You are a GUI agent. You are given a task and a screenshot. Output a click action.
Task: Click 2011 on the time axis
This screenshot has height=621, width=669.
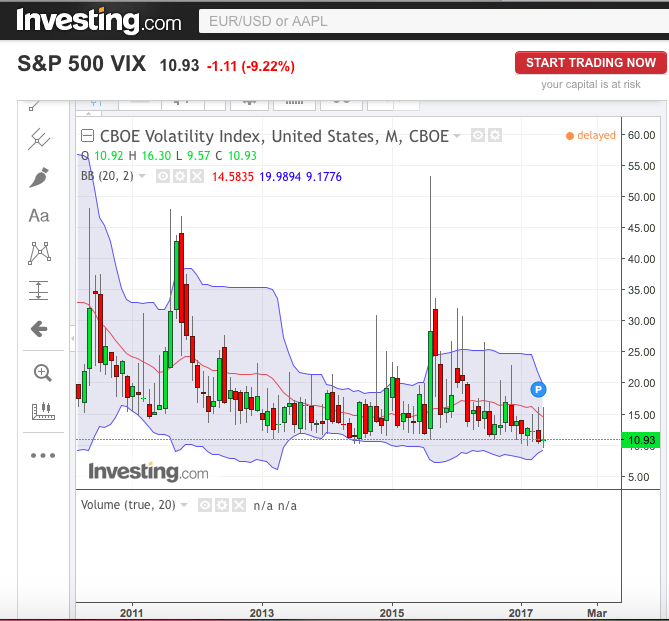click(x=131, y=613)
